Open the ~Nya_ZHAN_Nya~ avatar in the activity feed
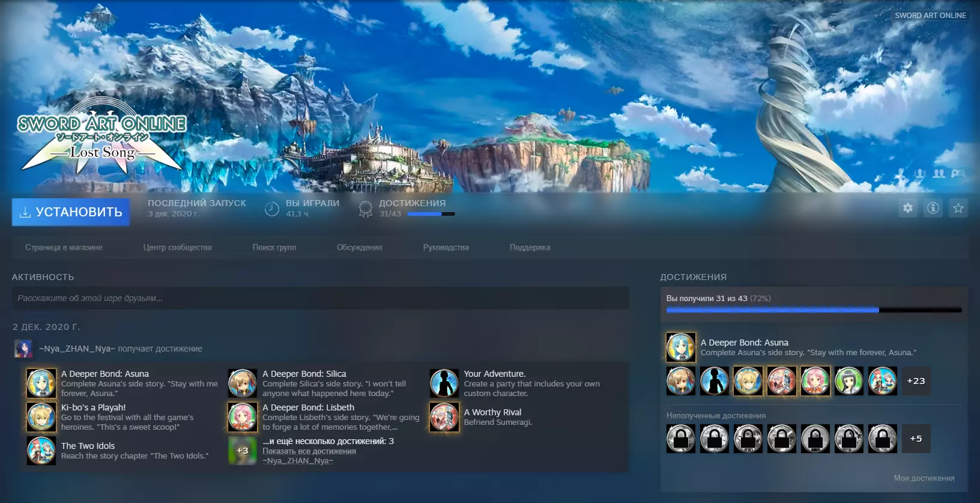Image resolution: width=980 pixels, height=503 pixels. [x=23, y=349]
